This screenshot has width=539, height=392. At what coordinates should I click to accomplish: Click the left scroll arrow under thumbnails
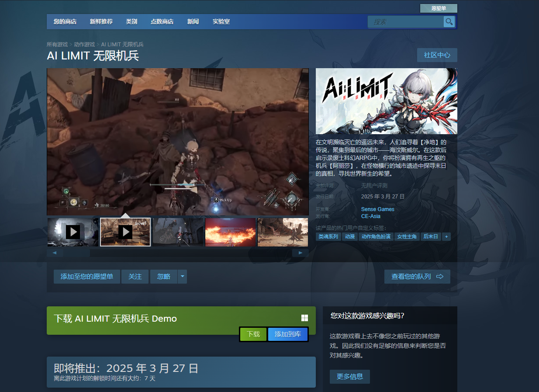tap(55, 253)
